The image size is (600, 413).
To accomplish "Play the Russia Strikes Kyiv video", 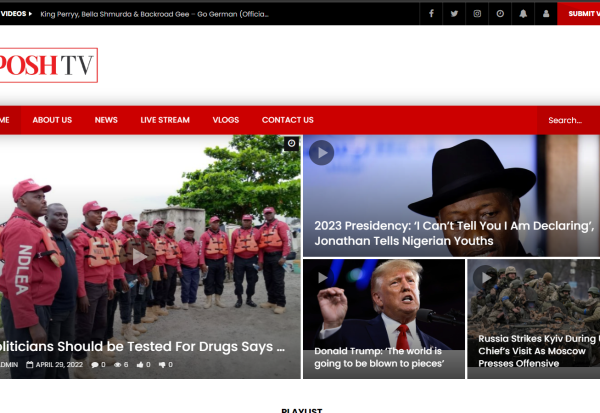I will [486, 278].
